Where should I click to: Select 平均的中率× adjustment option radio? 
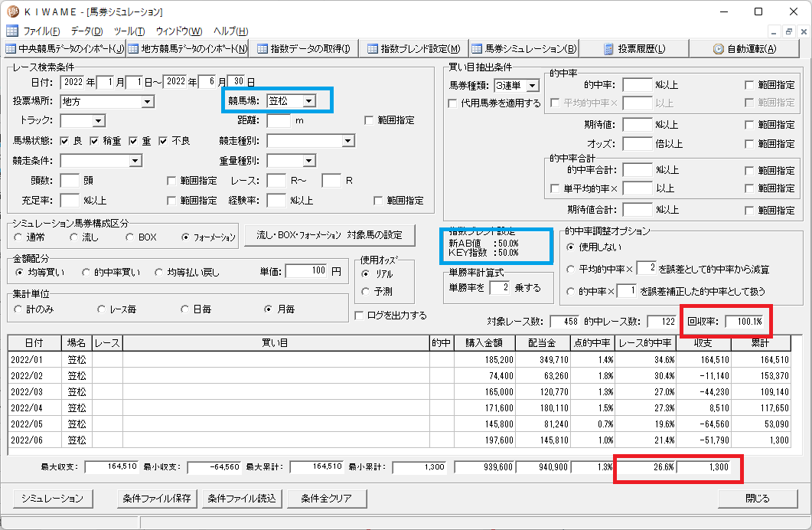coord(571,270)
